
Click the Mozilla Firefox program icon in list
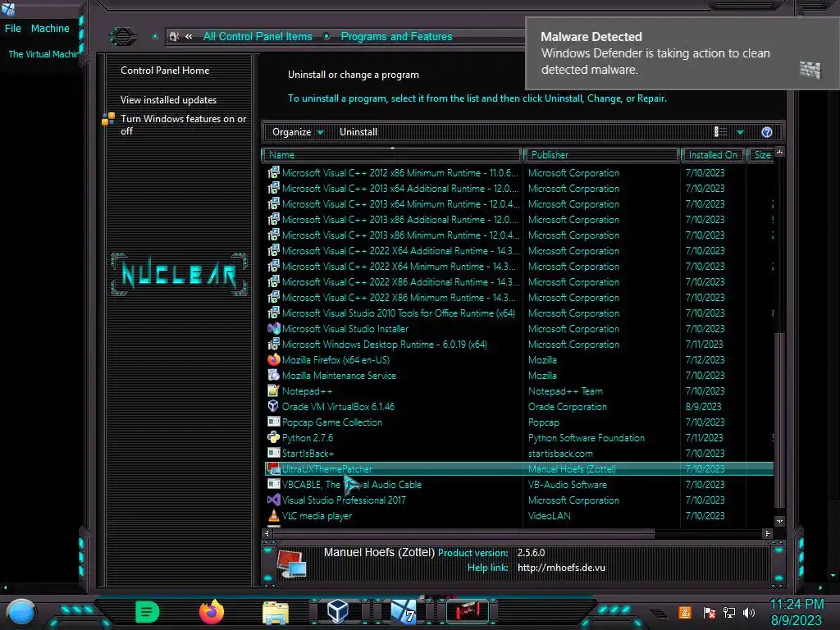click(274, 359)
